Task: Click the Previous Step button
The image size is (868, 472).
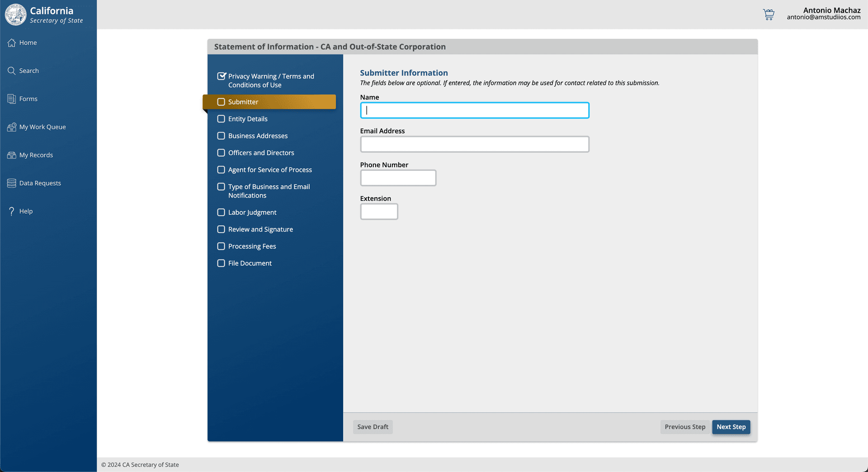Action: click(x=684, y=427)
